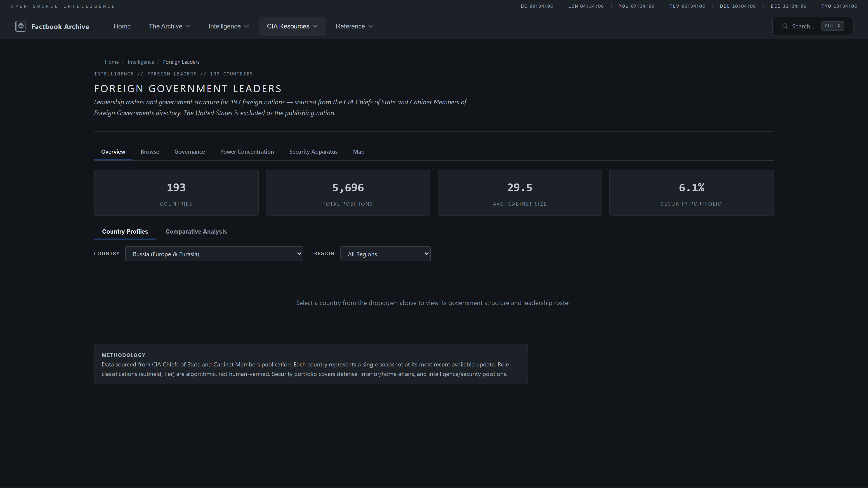The image size is (868, 488).
Task: Click the search magnifier icon
Action: [785, 26]
